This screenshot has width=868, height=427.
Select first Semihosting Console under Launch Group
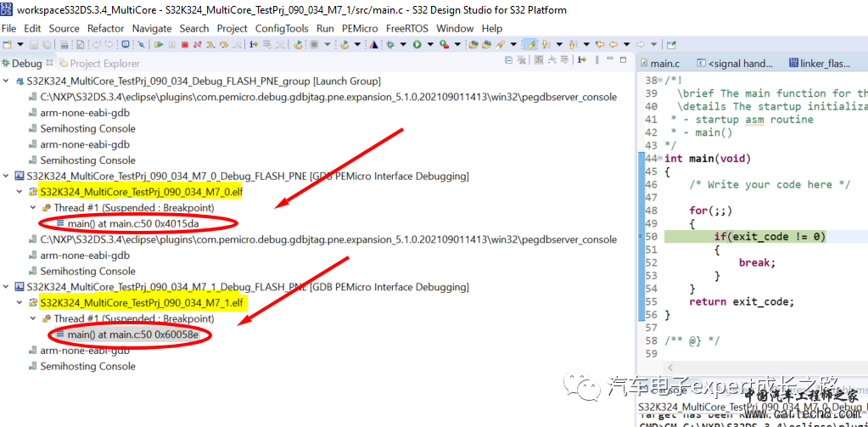pos(87,128)
